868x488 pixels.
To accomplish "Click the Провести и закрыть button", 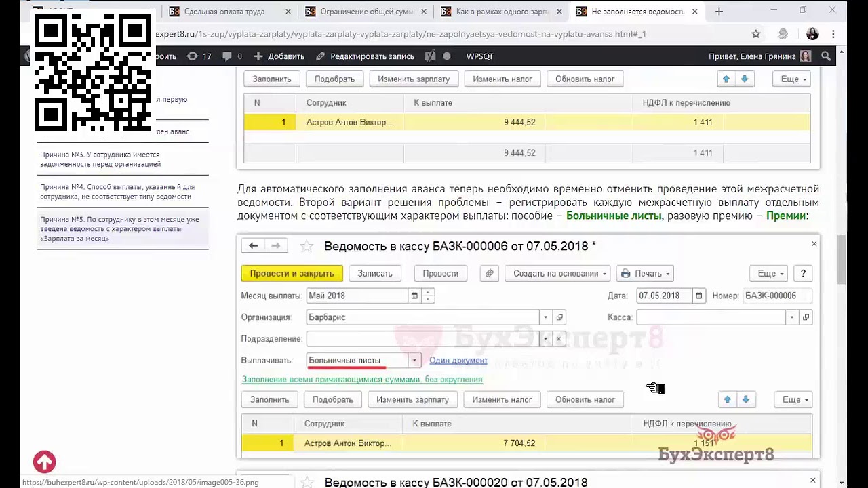I will pyautogui.click(x=292, y=273).
